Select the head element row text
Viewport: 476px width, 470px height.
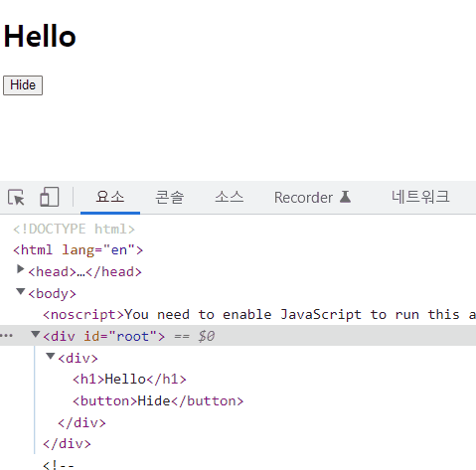pyautogui.click(x=84, y=272)
